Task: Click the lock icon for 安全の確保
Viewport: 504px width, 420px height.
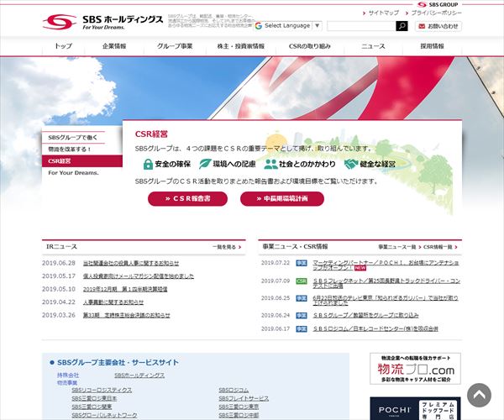Action: pos(148,164)
